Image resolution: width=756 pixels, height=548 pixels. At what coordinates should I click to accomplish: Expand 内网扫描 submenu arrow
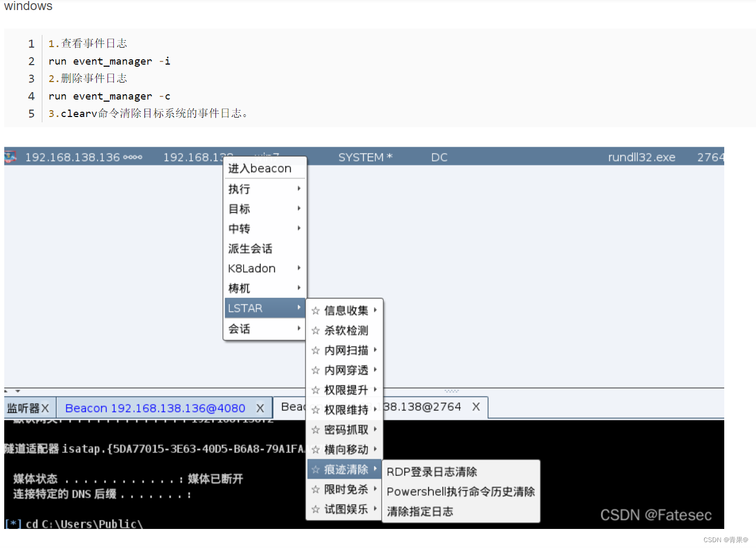coord(375,349)
